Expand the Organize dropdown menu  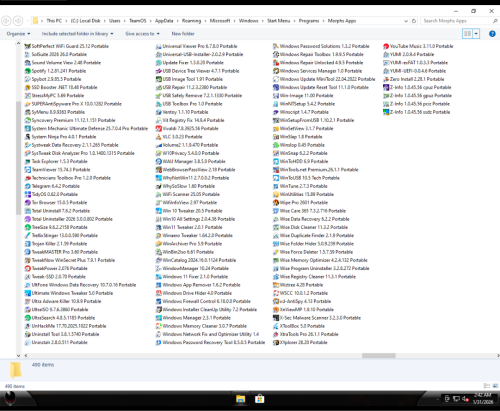18,34
